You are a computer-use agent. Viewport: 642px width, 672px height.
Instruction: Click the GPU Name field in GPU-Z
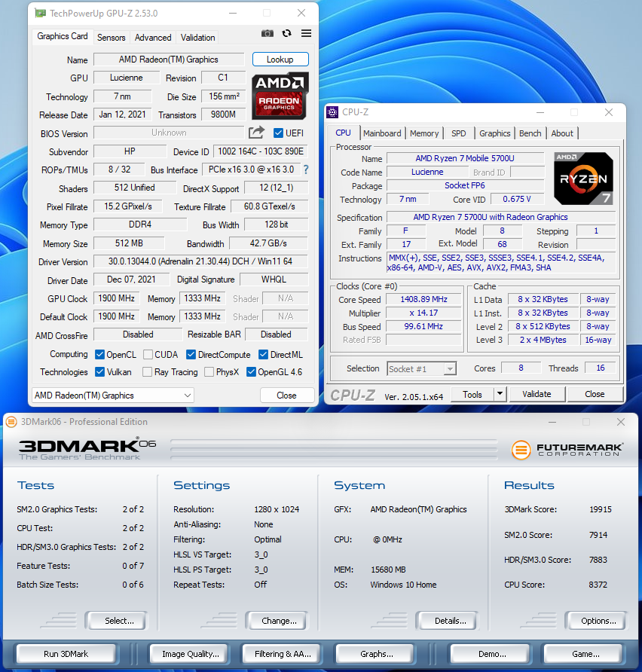[x=169, y=60]
